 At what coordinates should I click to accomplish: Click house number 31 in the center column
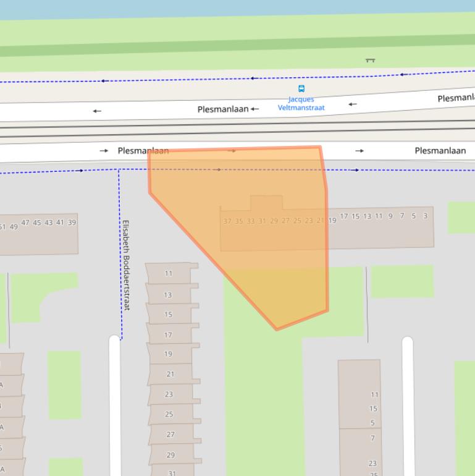(172, 474)
